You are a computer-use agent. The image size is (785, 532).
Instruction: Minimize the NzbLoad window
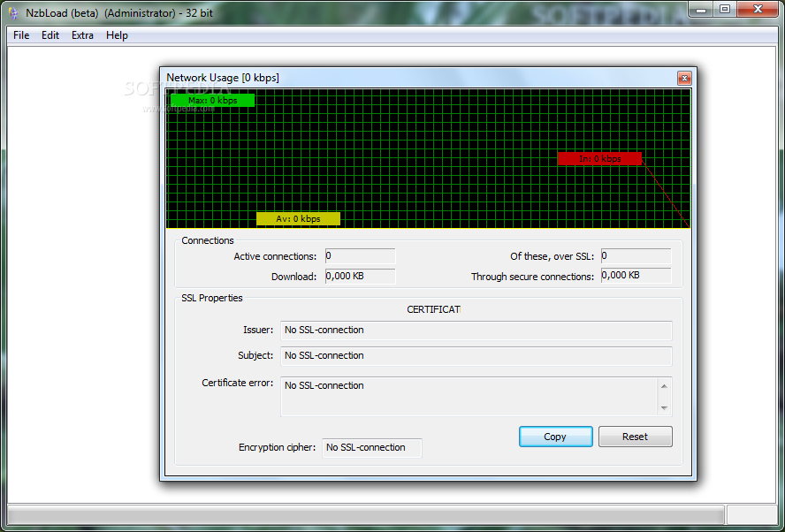701,10
